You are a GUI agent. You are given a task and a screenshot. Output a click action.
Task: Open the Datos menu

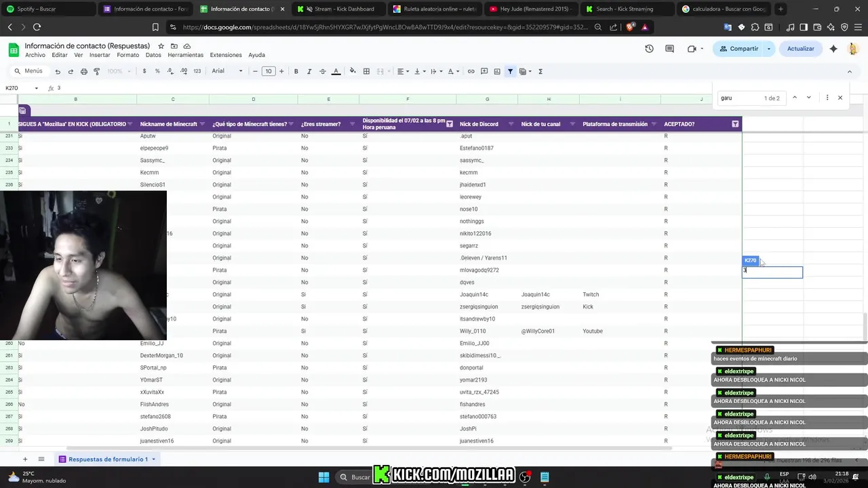(x=153, y=55)
